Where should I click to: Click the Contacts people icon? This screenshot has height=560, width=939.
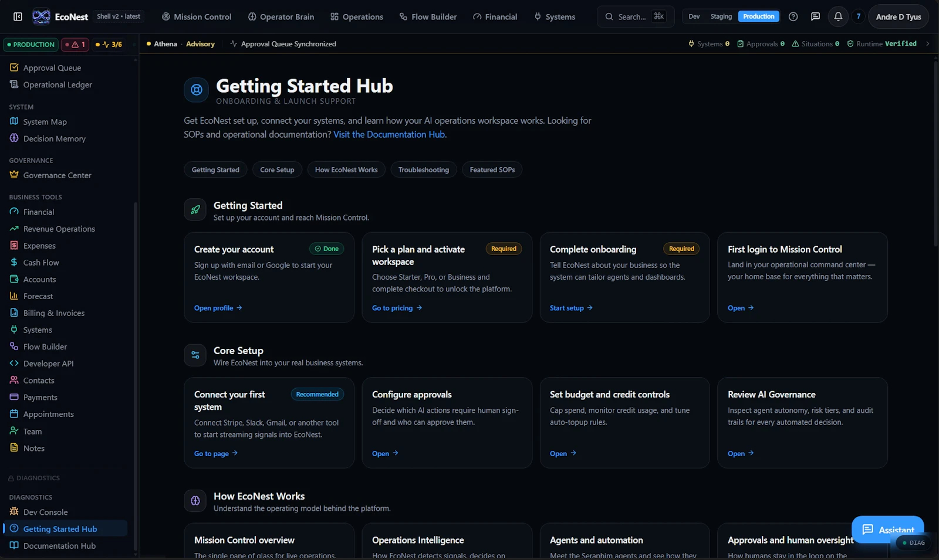click(x=14, y=380)
